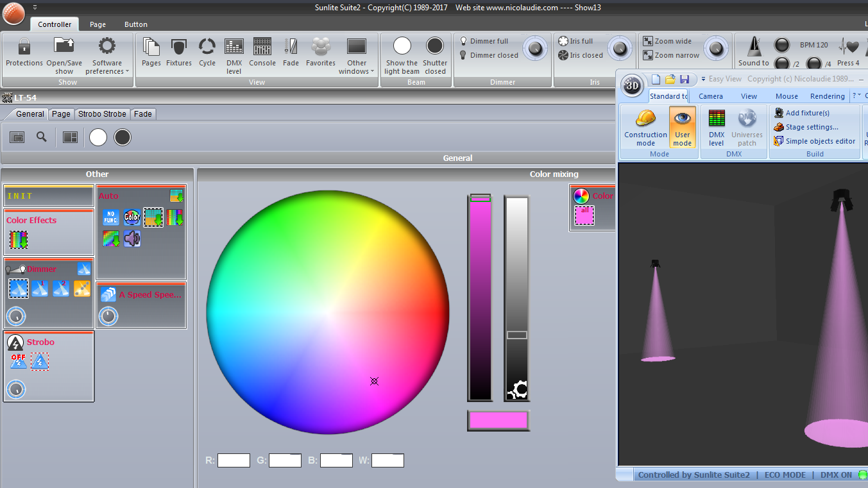
Task: Toggle the /2 tempo divider button
Action: coord(782,63)
